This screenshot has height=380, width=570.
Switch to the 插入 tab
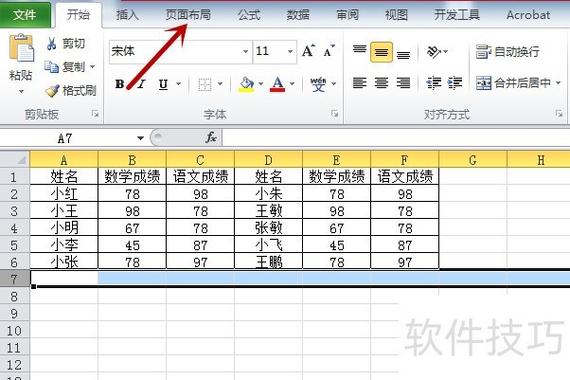(x=127, y=15)
